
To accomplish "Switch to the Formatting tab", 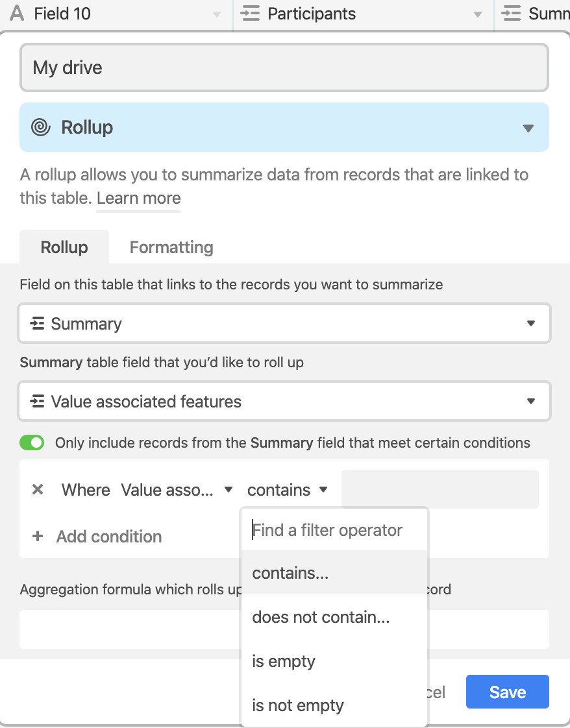I will [x=171, y=247].
